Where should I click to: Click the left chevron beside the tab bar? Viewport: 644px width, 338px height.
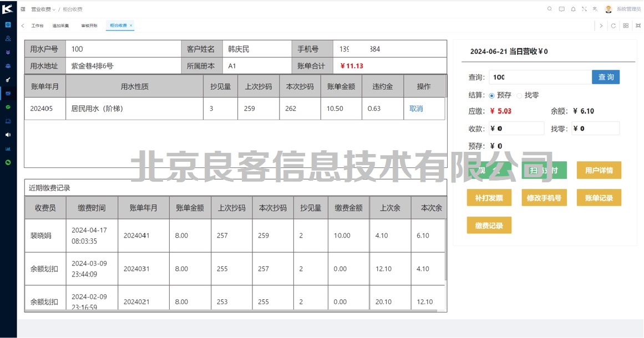tap(22, 25)
